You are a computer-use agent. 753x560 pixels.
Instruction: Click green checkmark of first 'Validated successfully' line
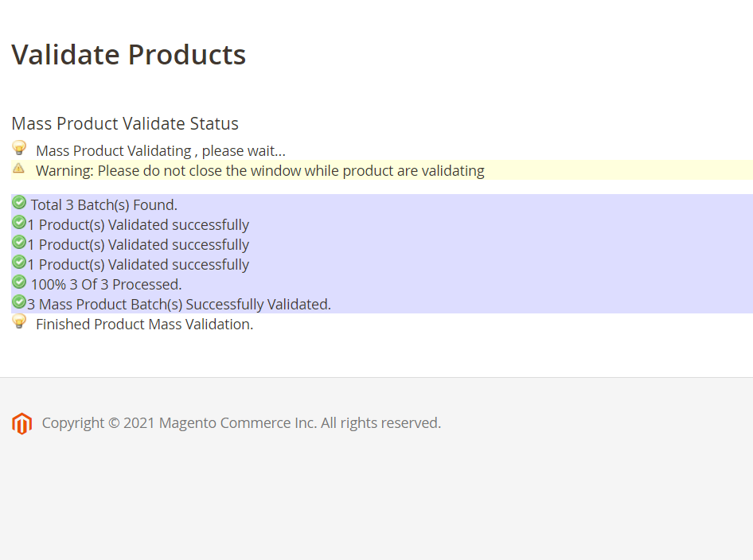pyautogui.click(x=19, y=222)
